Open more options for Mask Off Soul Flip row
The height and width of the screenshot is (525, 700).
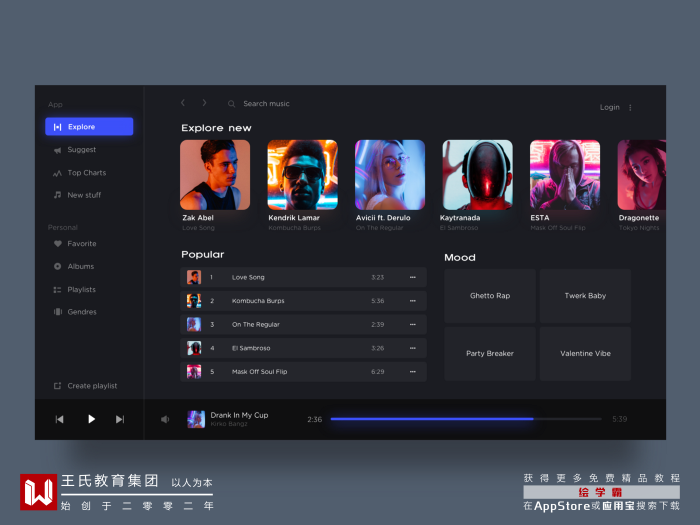(412, 371)
